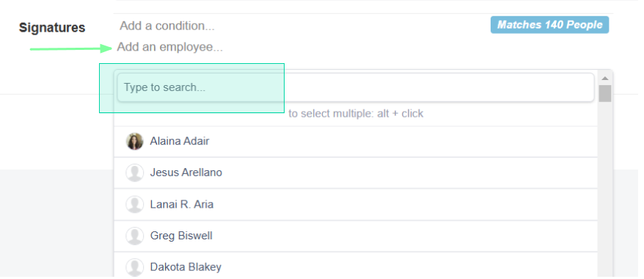The image size is (644, 279).
Task: Pick Lanai R. Aria in the list
Action: 356,205
